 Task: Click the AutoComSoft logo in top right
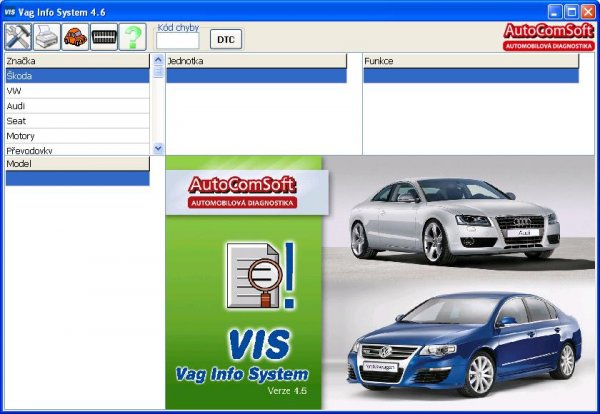point(548,36)
